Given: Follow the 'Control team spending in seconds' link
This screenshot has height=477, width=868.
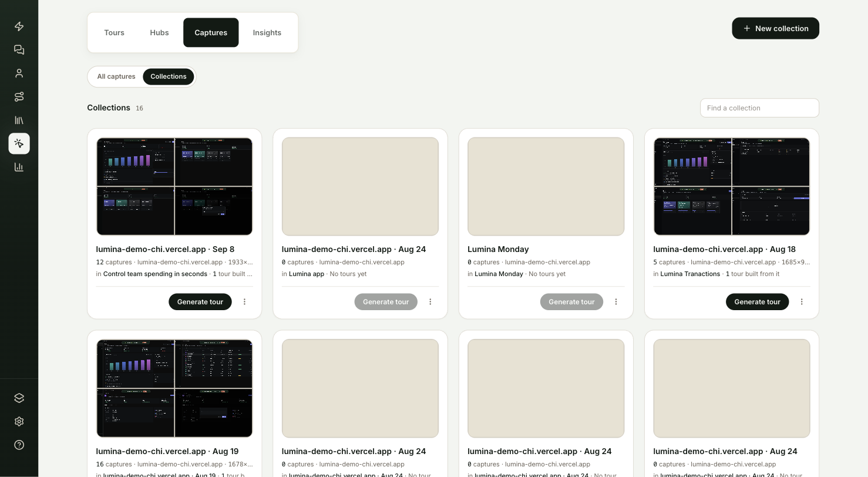Looking at the screenshot, I should (x=155, y=274).
